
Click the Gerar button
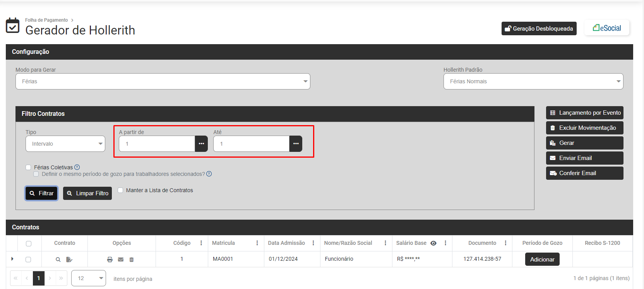coord(584,143)
